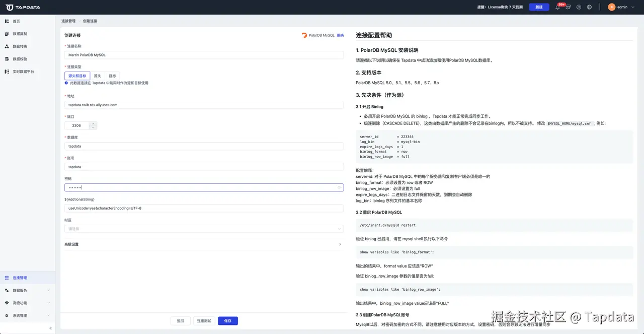The width and height of the screenshot is (644, 334).
Task: Increase the port number with the up arrow
Action: tap(93, 123)
